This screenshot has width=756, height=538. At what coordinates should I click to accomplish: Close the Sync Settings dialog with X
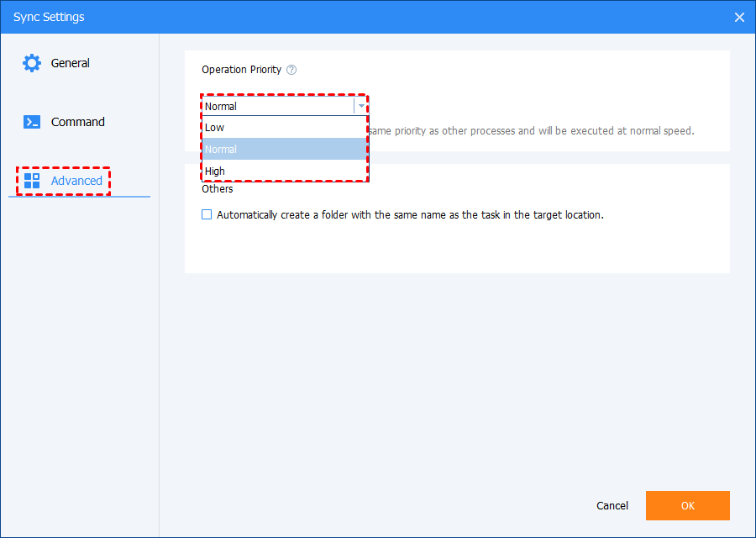click(739, 17)
